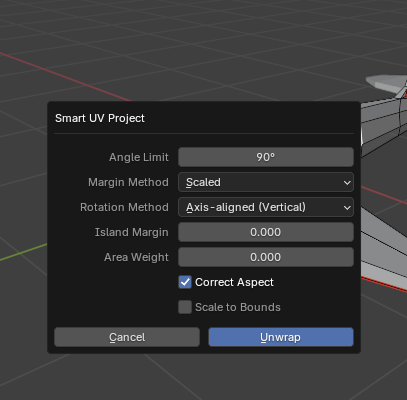Click the Unwrap button
This screenshot has width=407, height=400.
[281, 337]
